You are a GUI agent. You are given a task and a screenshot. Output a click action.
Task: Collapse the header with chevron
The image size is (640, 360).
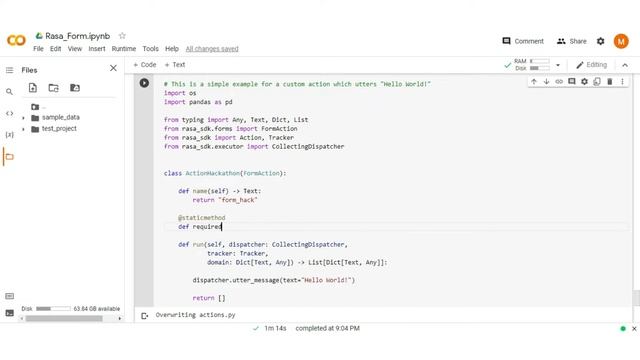click(625, 65)
